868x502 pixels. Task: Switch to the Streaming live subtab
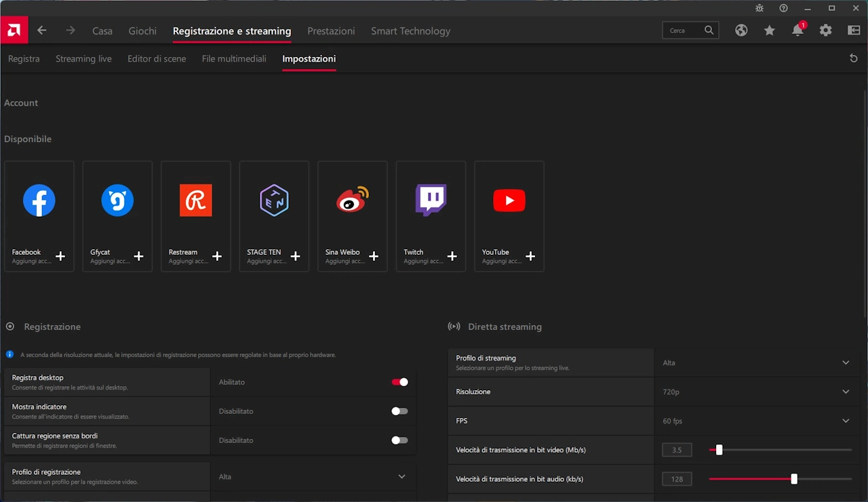pyautogui.click(x=83, y=59)
